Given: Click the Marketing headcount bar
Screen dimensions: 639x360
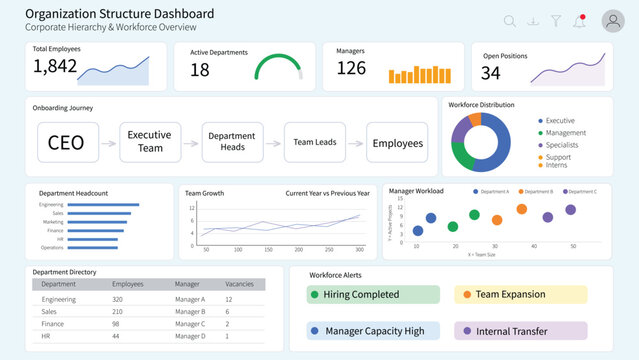Looking at the screenshot, I should 97,222.
